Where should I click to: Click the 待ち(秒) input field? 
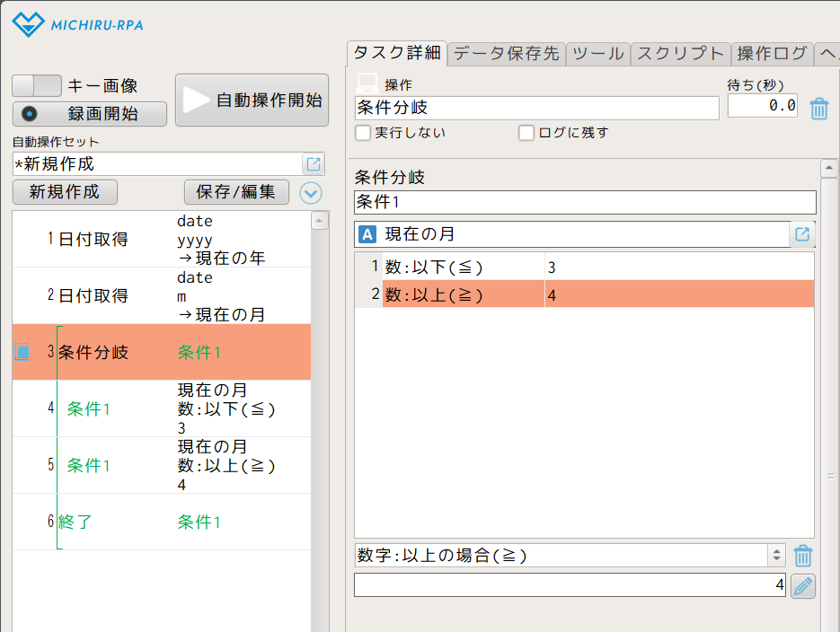[x=762, y=106]
